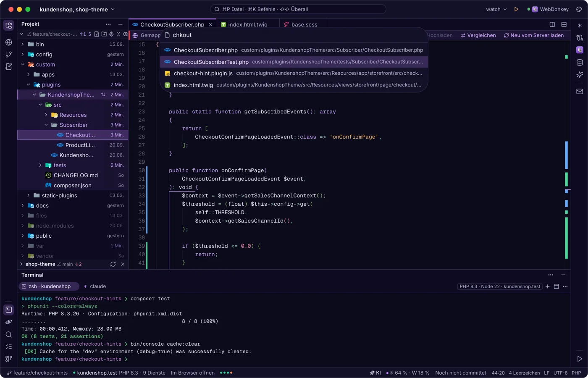Select the claude terminal tab
Image resolution: width=588 pixels, height=378 pixels.
pos(94,286)
